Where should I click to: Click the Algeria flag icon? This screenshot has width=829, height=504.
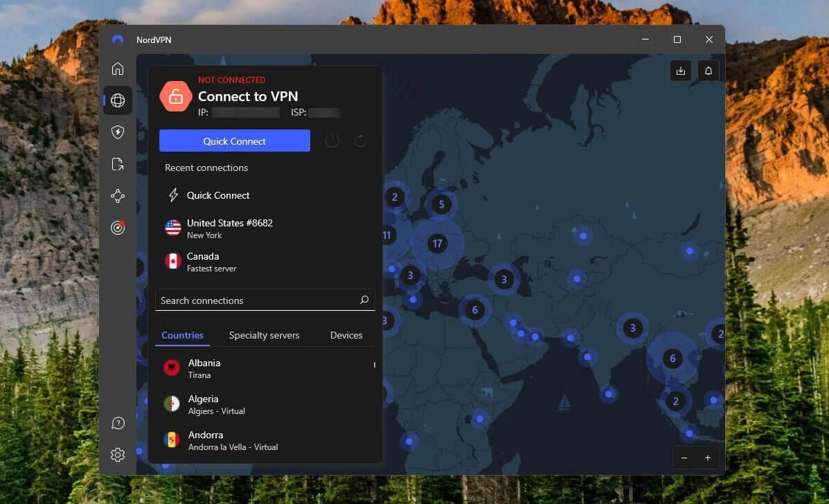coord(172,404)
